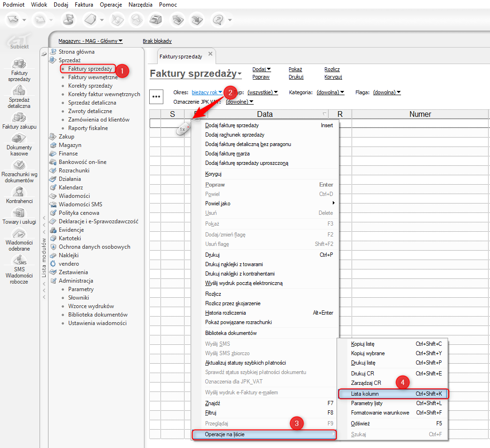Click the three-dots filter options button

pos(156,96)
